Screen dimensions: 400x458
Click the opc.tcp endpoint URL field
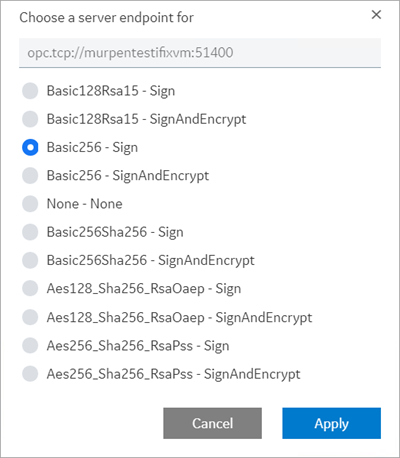(200, 53)
